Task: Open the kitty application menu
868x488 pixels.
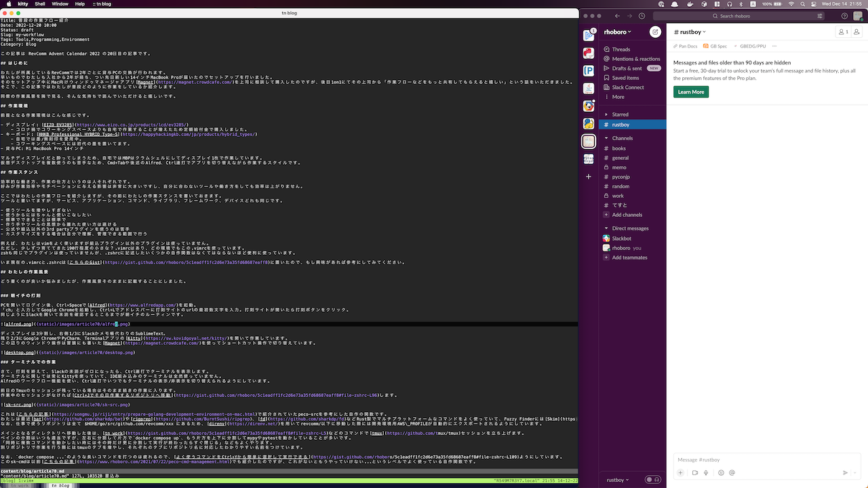Action: point(22,4)
